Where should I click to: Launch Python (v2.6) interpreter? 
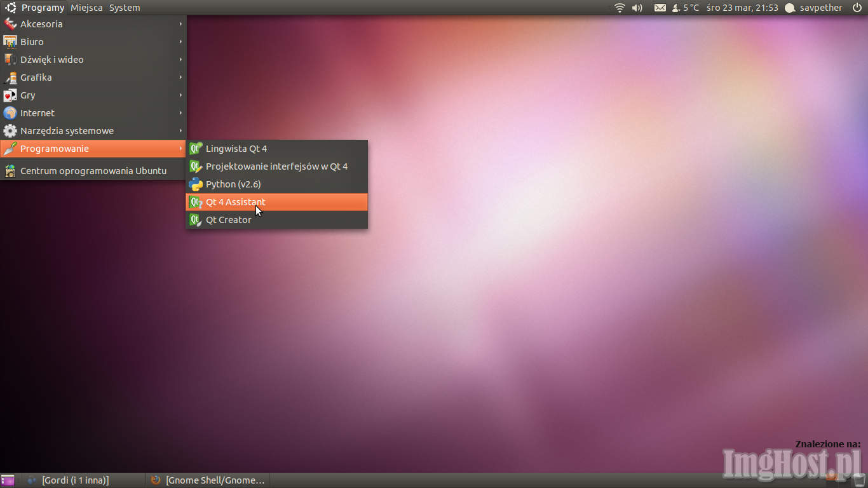pos(276,184)
